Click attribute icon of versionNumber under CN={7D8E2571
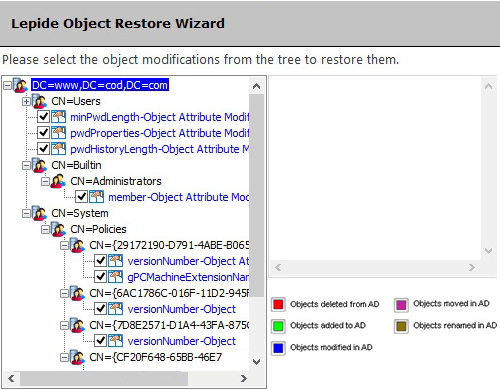500x390 pixels. pyautogui.click(x=116, y=341)
